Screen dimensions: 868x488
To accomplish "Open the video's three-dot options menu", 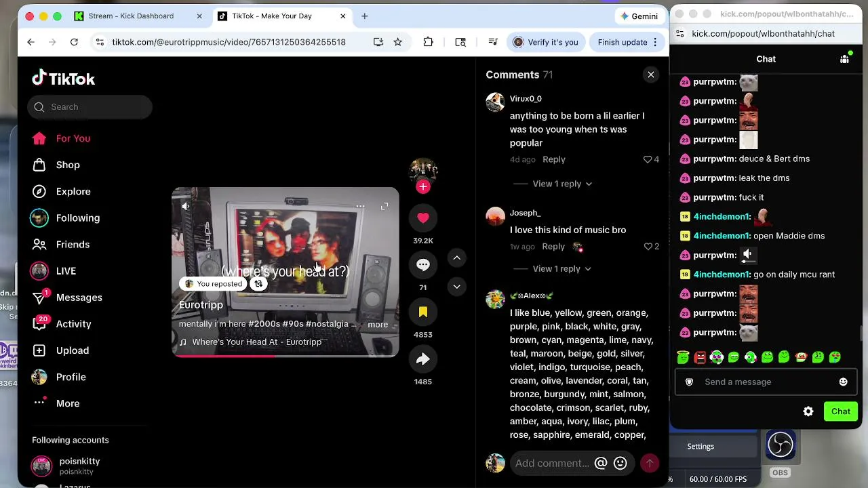I will pyautogui.click(x=360, y=206).
